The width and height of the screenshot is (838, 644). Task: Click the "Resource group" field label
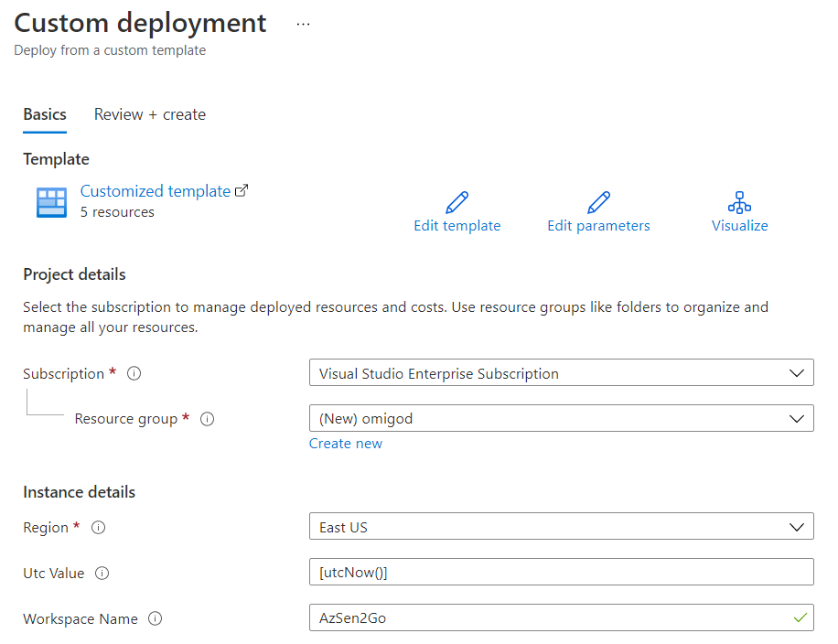[x=125, y=418]
